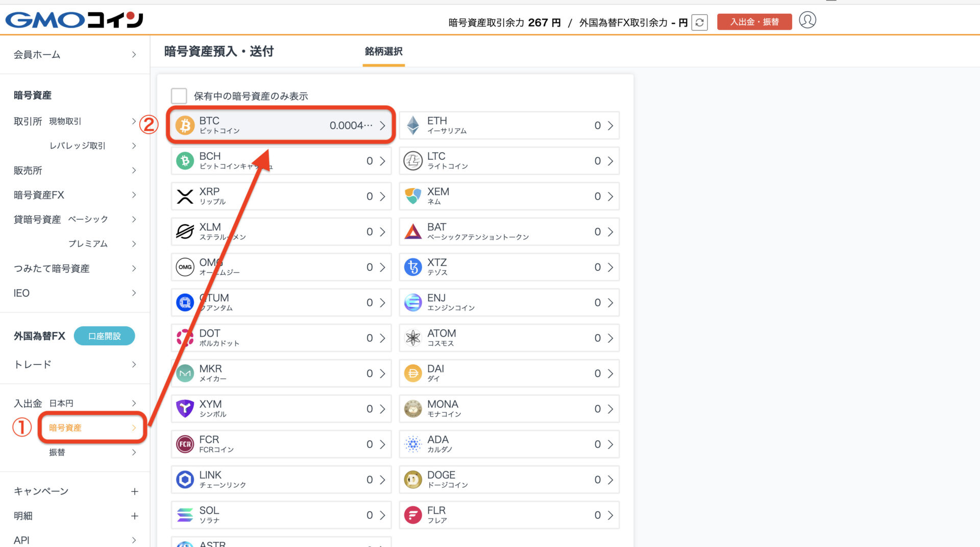Viewport: 980px width, 547px height.
Task: Open LTC row chevron arrow
Action: (x=610, y=161)
